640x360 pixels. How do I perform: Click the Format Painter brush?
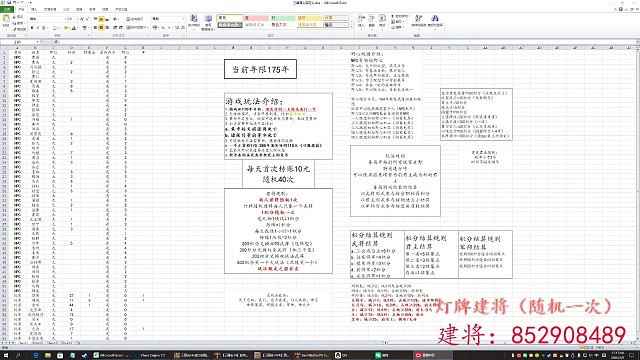[18, 29]
